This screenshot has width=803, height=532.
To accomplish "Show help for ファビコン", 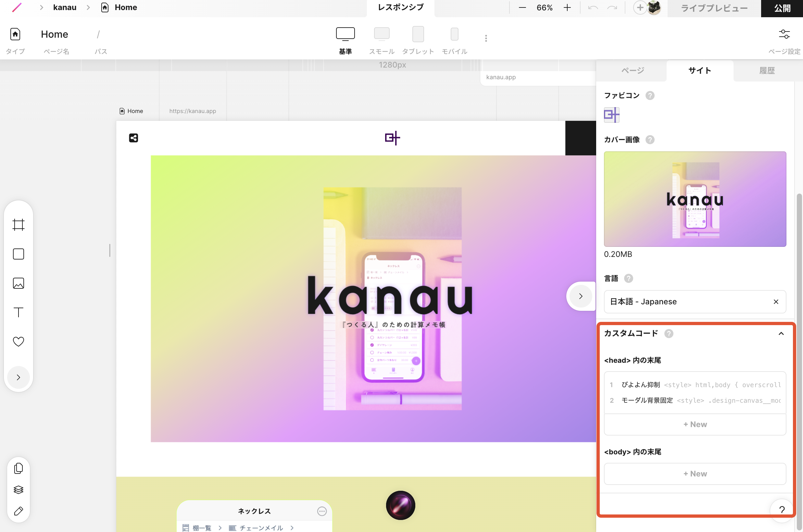I will 650,96.
